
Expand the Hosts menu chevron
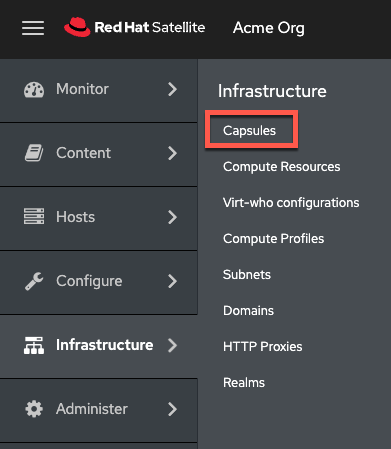click(x=172, y=217)
